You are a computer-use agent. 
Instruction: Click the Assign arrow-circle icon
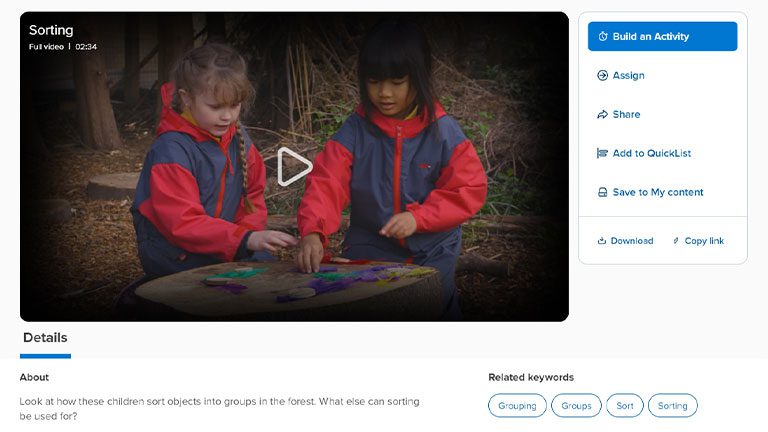(x=602, y=75)
